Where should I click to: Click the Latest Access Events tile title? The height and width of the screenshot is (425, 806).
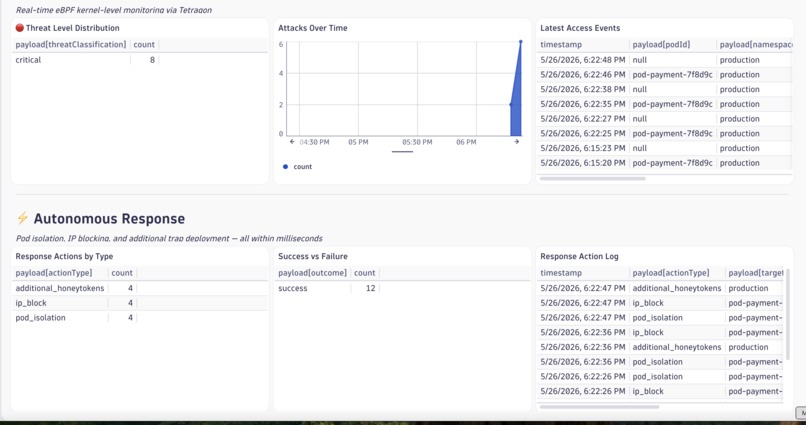click(x=580, y=28)
